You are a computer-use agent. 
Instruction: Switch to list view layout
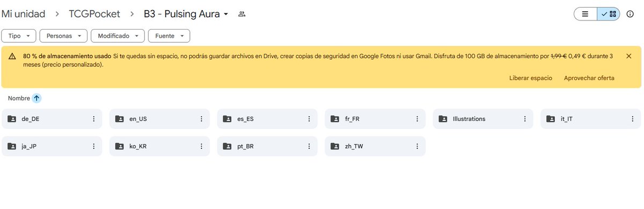pos(586,14)
